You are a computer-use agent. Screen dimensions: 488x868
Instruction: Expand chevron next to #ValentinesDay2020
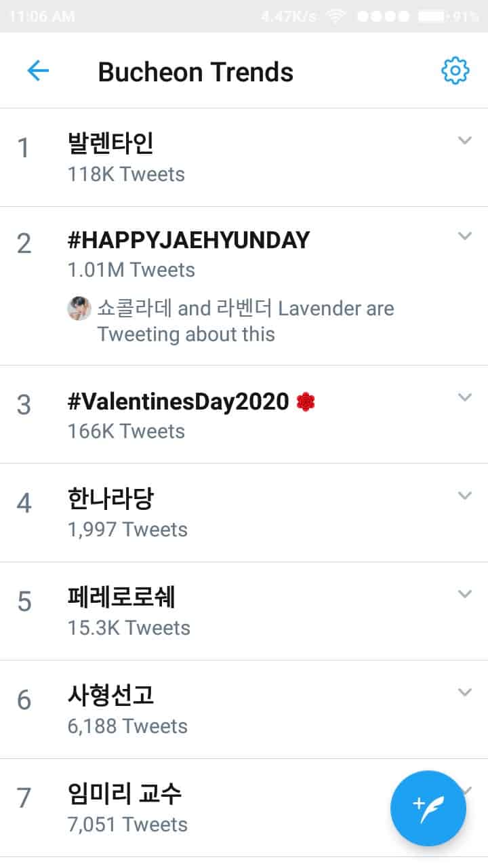[x=464, y=397]
